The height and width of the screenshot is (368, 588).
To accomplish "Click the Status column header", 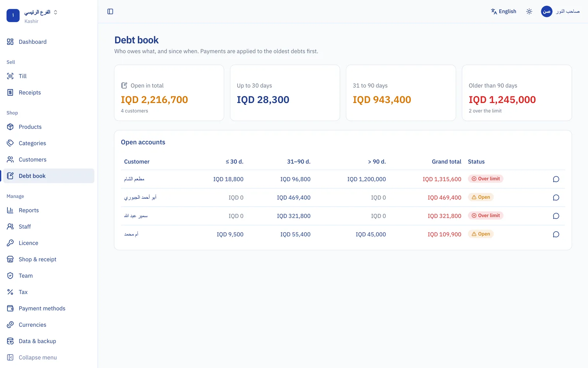I will pos(476,162).
